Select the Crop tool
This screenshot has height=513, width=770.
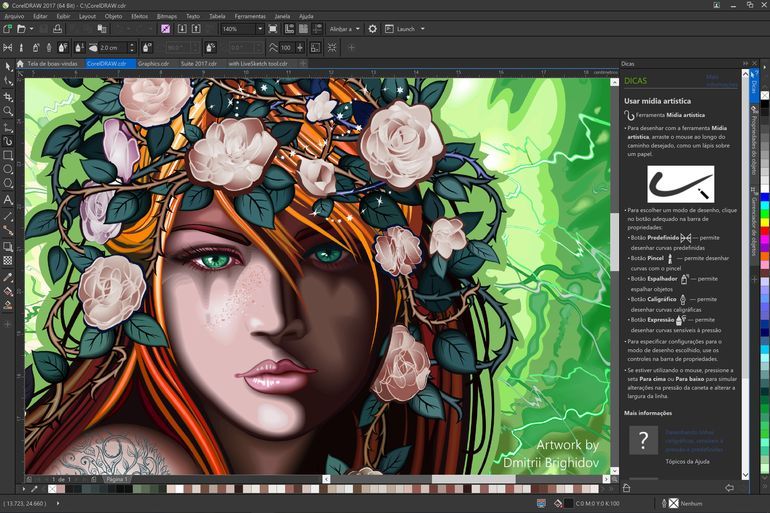[8, 97]
